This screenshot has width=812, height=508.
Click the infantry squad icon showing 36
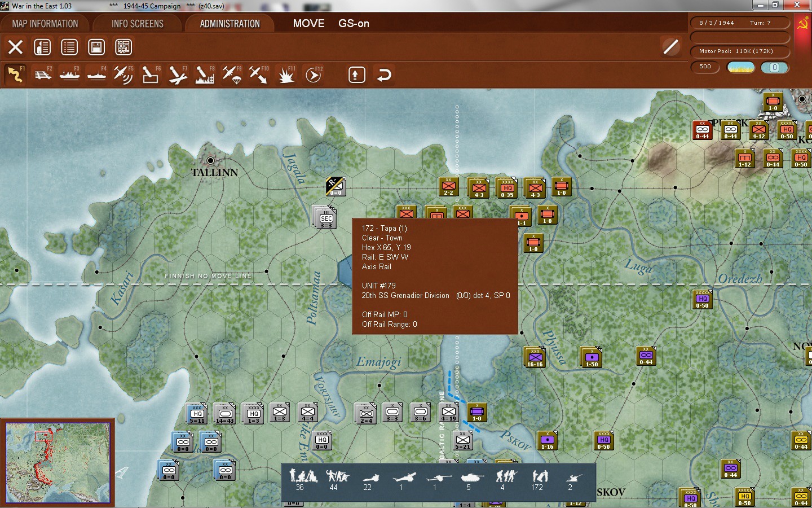click(x=303, y=476)
